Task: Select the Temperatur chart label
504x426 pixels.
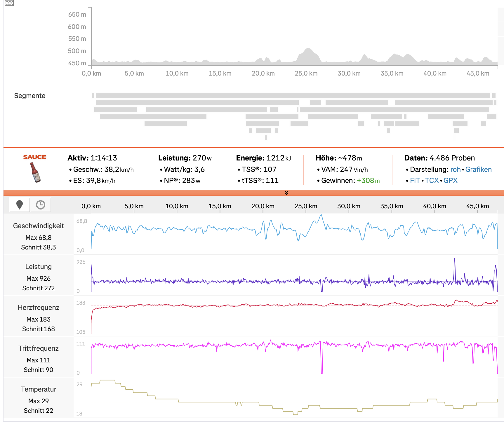Action: point(39,389)
